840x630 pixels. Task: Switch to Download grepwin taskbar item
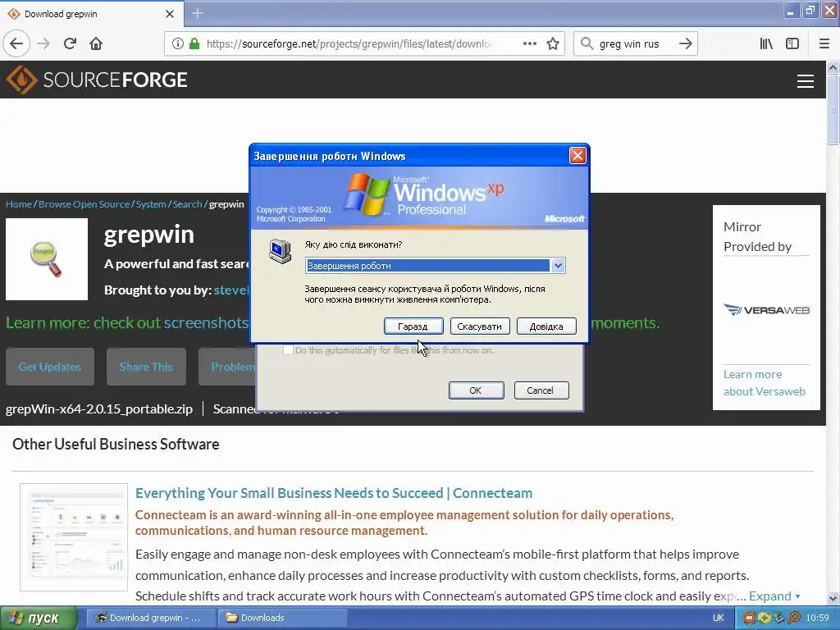pos(151,619)
